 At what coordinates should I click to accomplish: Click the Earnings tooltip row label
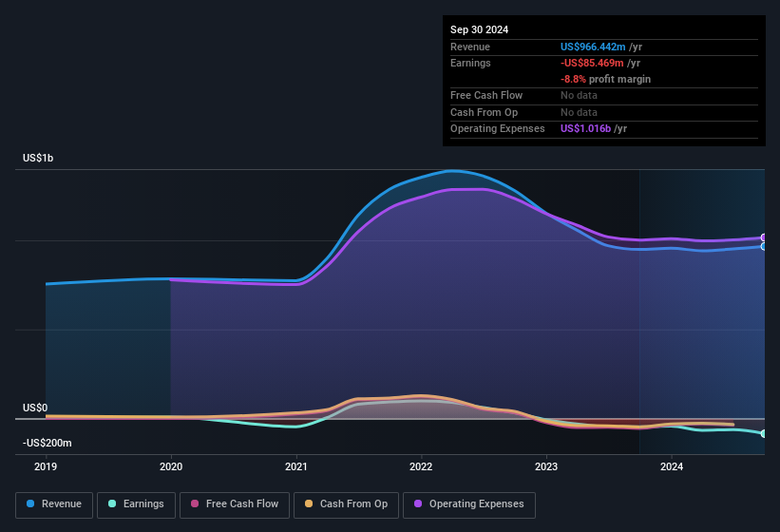click(470, 63)
